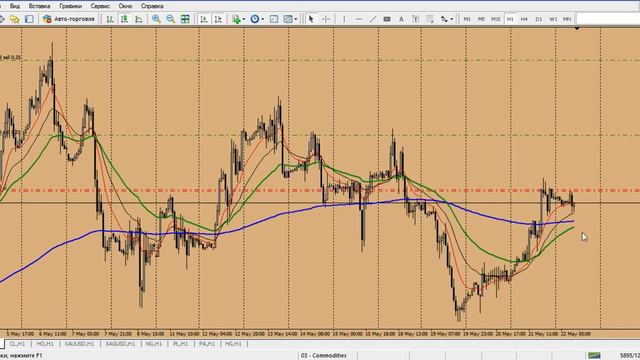Toggle the Авто-торговля button
The image size is (640, 360).
[x=69, y=19]
